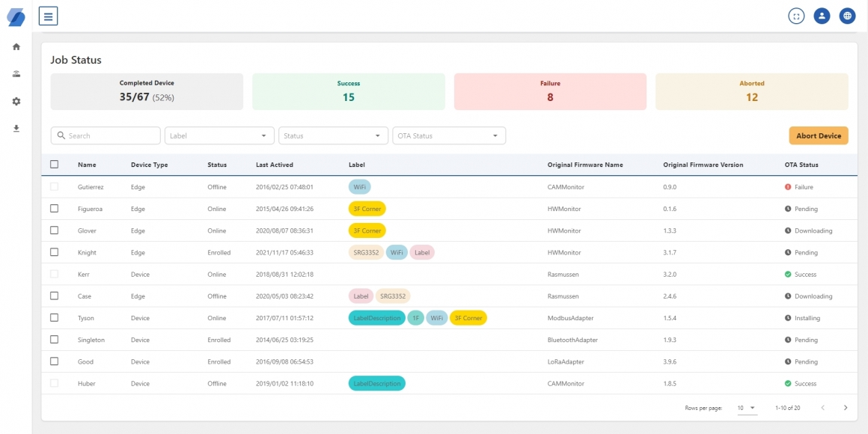Open the OTA Status filter dropdown
The width and height of the screenshot is (868, 434).
coord(449,135)
